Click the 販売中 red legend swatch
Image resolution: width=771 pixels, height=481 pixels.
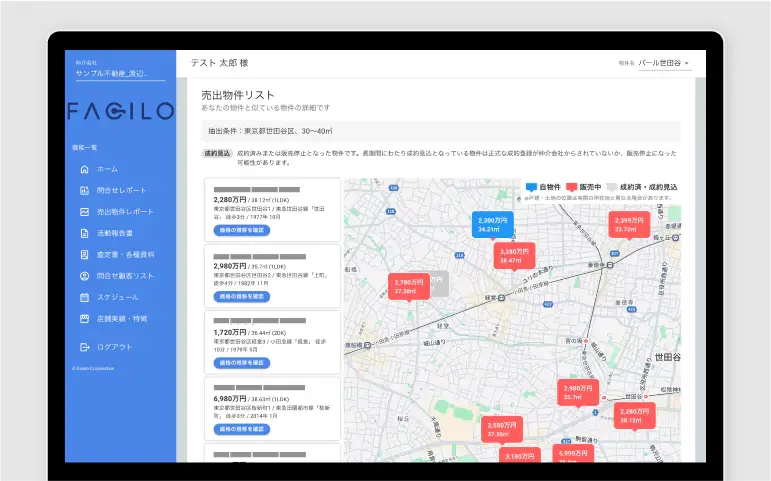point(572,187)
